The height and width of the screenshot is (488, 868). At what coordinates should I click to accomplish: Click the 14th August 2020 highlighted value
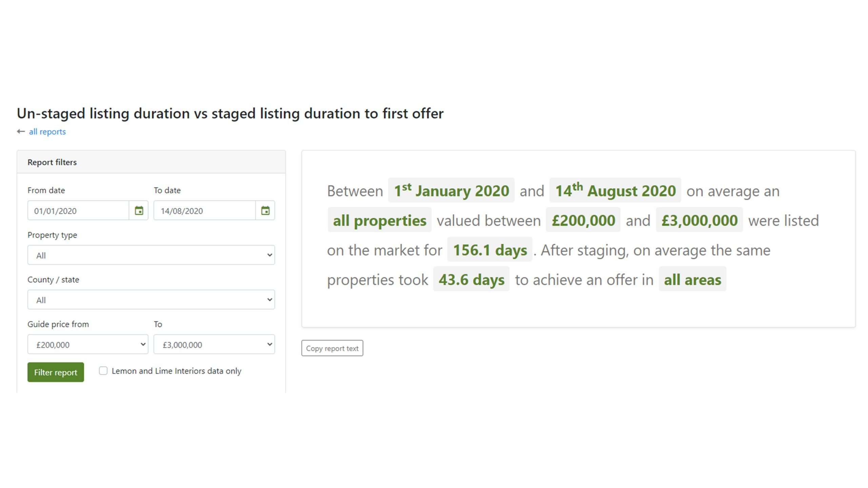click(615, 190)
